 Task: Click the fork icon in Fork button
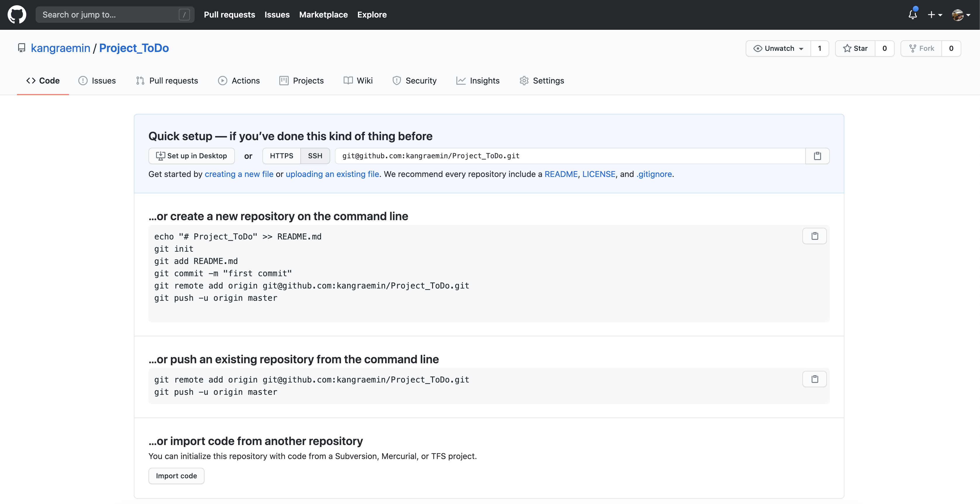[x=912, y=48]
